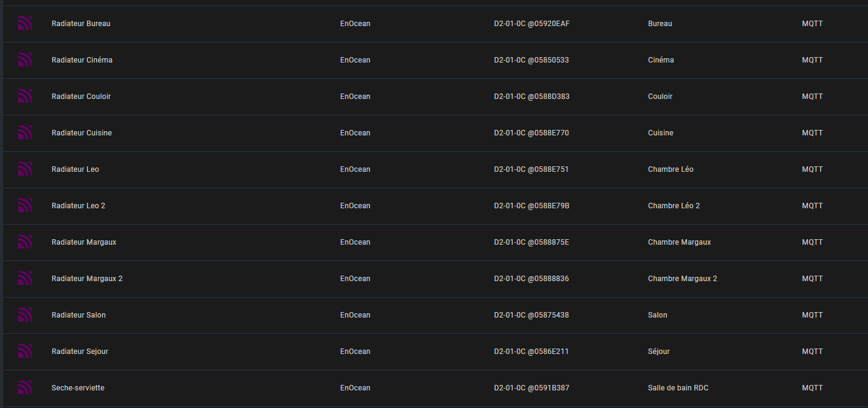Viewport: 868px width, 408px height.
Task: Click the EnOcean icon beside Radiateur Cinéma
Action: click(24, 60)
